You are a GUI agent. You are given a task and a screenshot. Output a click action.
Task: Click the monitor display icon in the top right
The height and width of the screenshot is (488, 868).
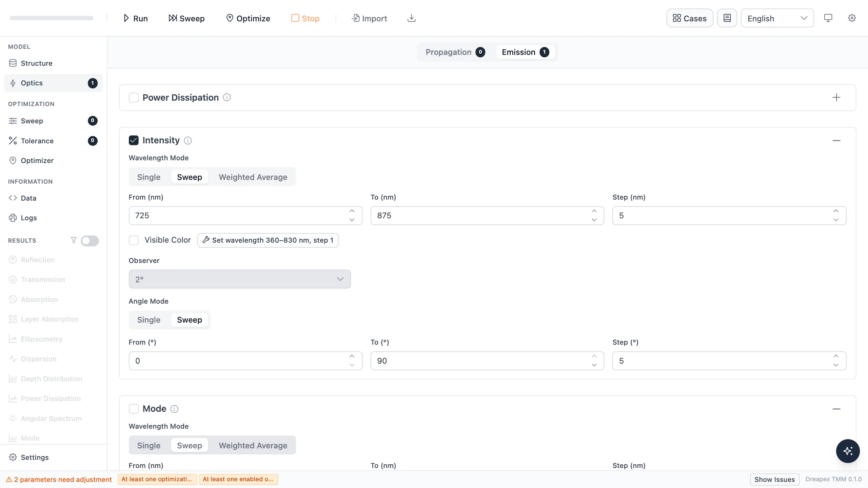[x=828, y=18]
